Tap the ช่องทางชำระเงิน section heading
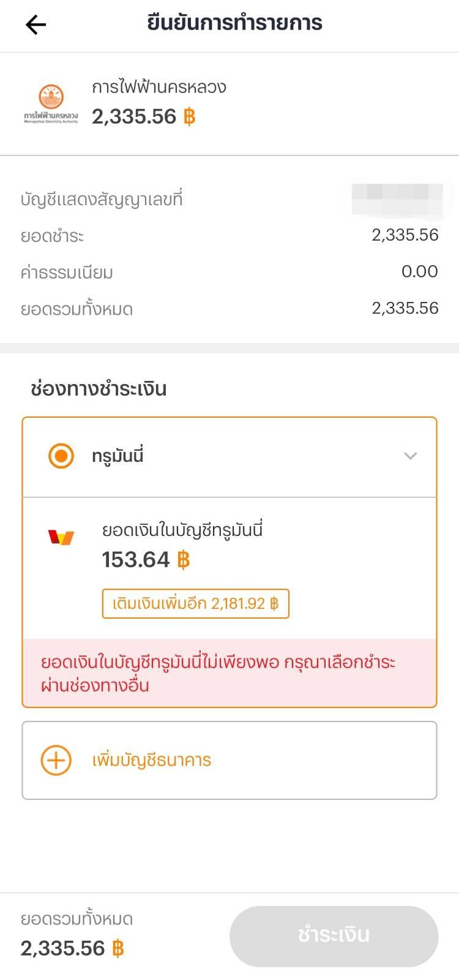This screenshot has width=459, height=980. click(x=99, y=388)
